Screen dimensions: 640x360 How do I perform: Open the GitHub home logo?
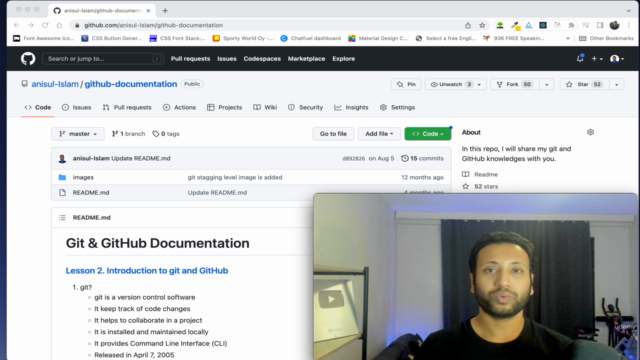(x=28, y=59)
